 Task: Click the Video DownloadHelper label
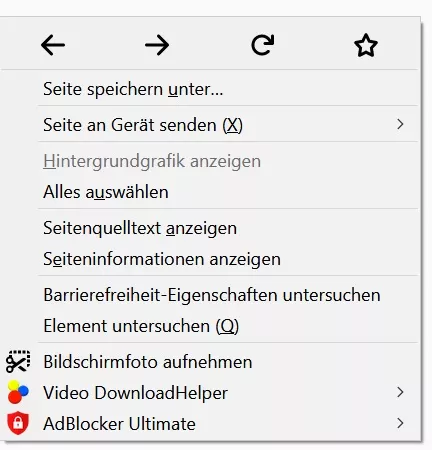(x=135, y=393)
